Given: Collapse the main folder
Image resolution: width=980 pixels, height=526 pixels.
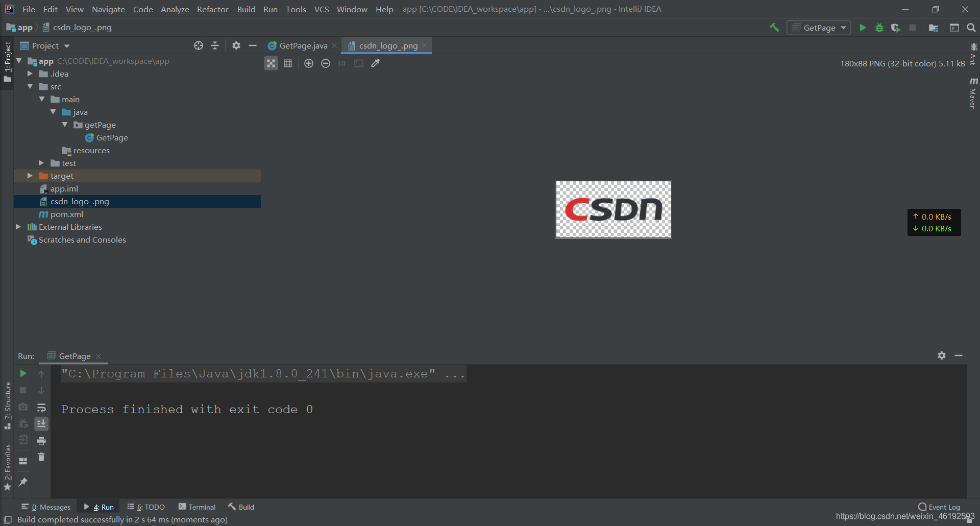Looking at the screenshot, I should (42, 99).
